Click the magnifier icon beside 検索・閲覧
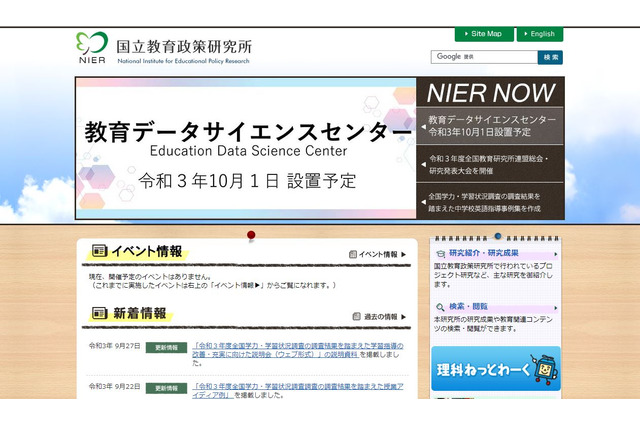This screenshot has width=640, height=426. click(440, 307)
